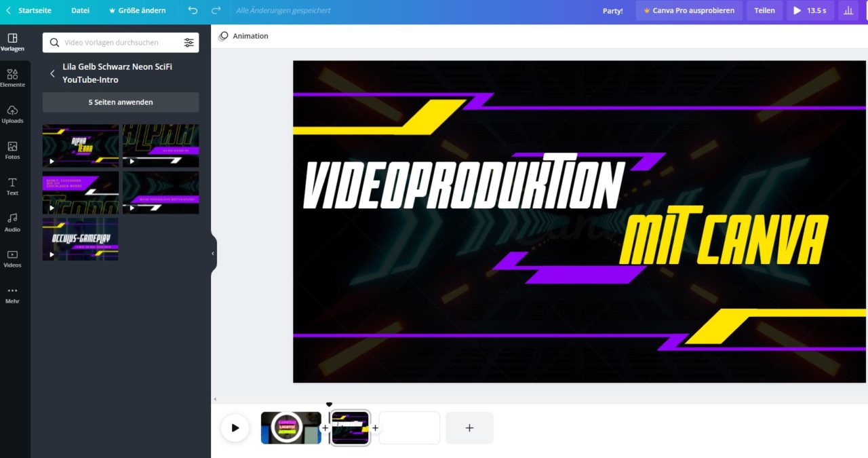Screen dimensions: 868x458
Task: Select the Alpha Terra template thumbnail
Action: (81, 145)
